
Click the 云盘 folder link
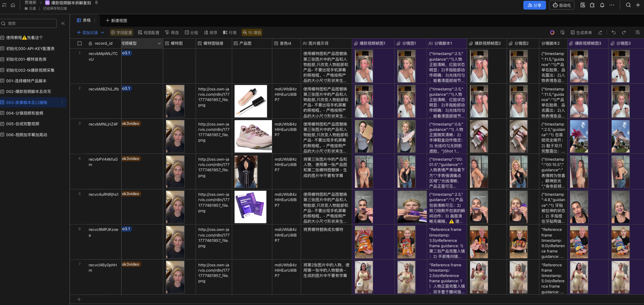coord(30,8)
